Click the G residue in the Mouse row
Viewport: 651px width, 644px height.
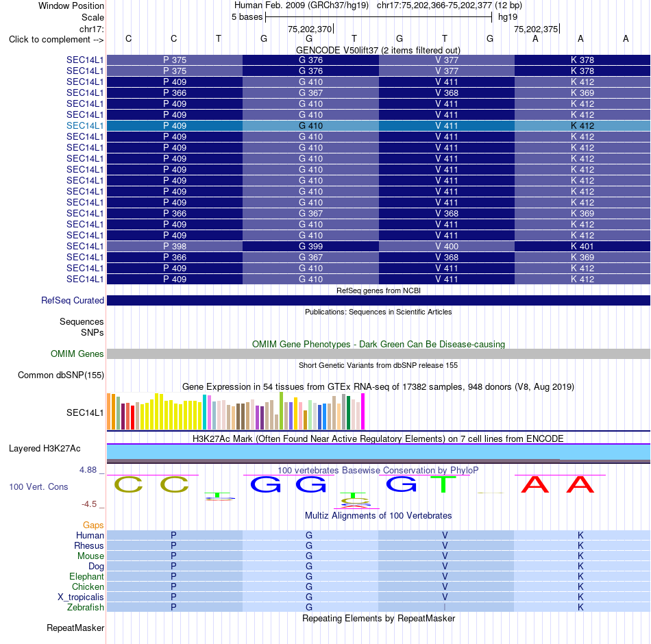point(309,556)
